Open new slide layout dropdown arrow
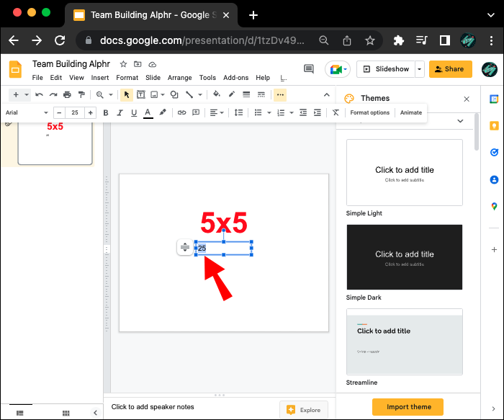This screenshot has height=420, width=504. (x=27, y=94)
